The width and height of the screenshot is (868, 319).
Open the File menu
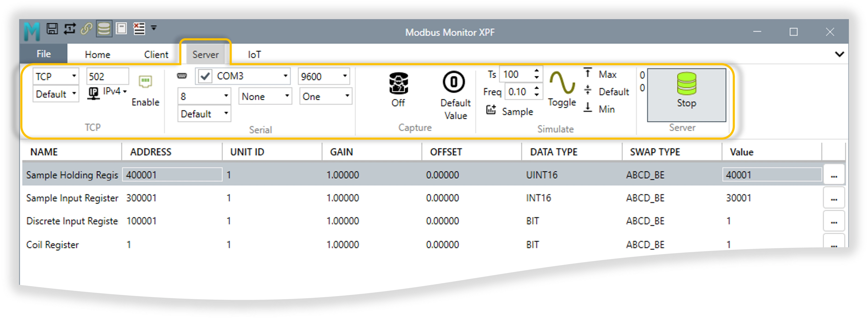click(x=44, y=54)
